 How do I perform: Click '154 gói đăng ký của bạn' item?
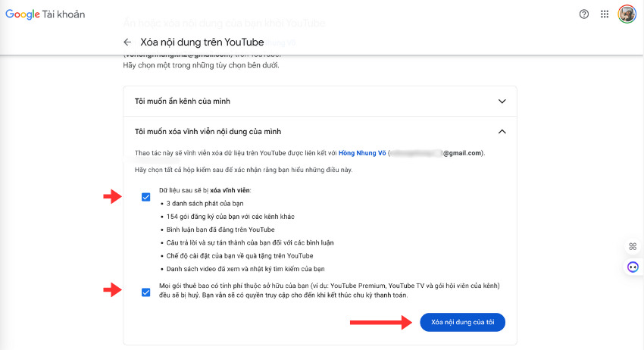pyautogui.click(x=230, y=217)
